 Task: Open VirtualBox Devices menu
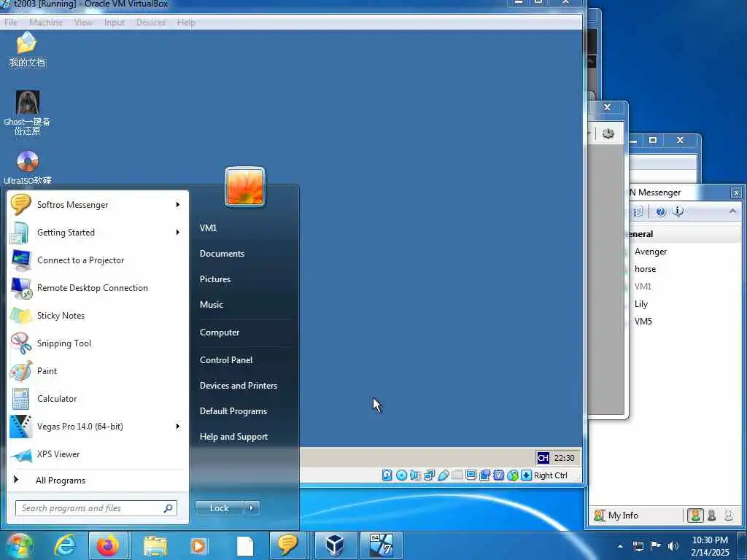point(150,23)
